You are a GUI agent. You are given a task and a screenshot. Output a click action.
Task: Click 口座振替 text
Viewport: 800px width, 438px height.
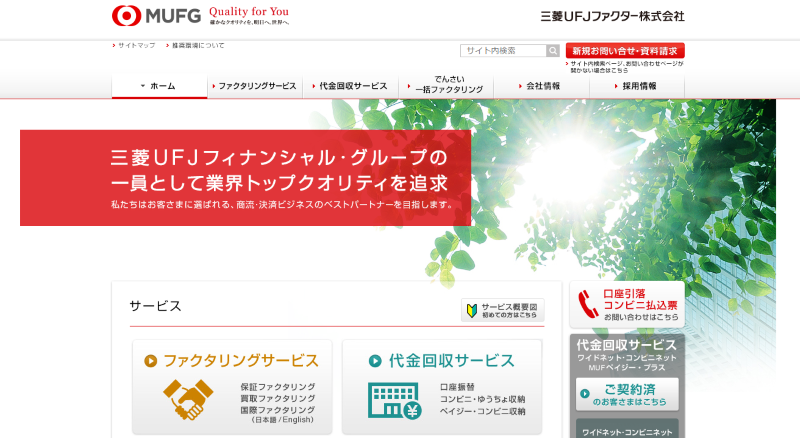tap(457, 387)
